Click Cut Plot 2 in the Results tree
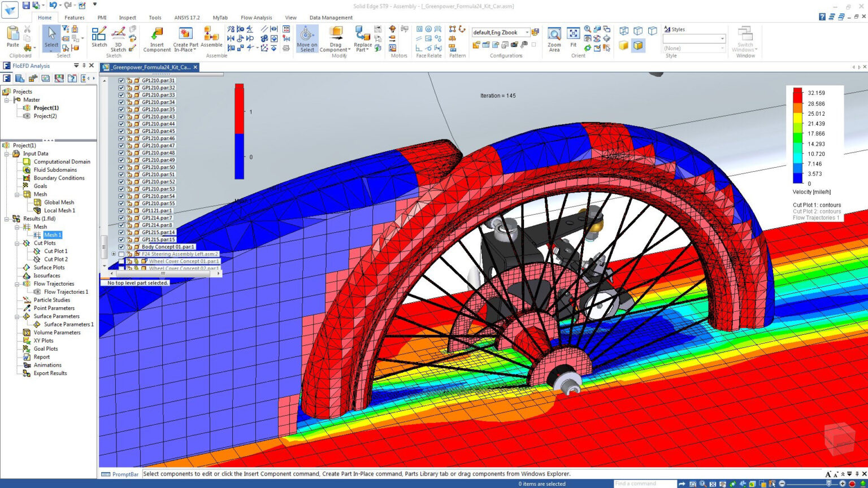Viewport: 868px width, 488px height. [55, 259]
